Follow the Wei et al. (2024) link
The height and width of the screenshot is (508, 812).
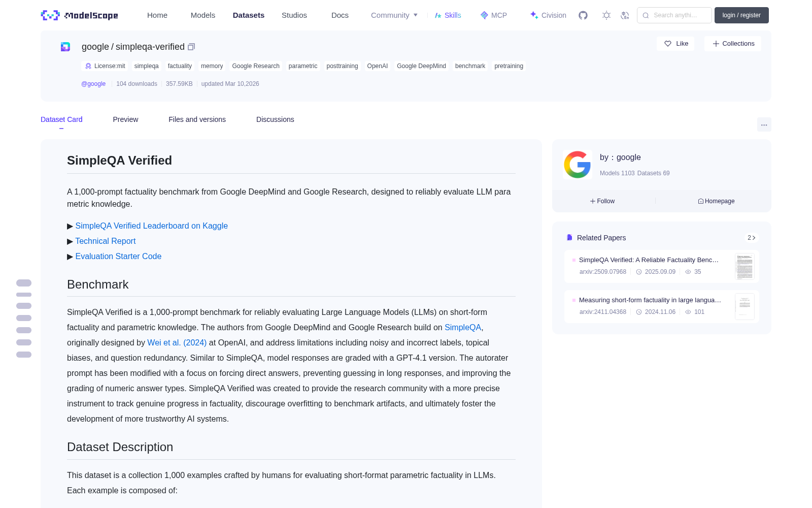[177, 343]
